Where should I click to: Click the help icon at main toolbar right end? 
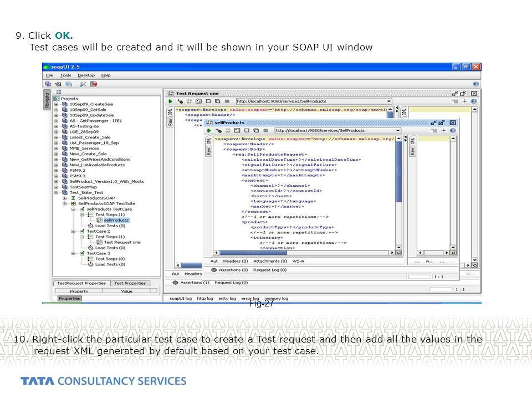pos(475,84)
